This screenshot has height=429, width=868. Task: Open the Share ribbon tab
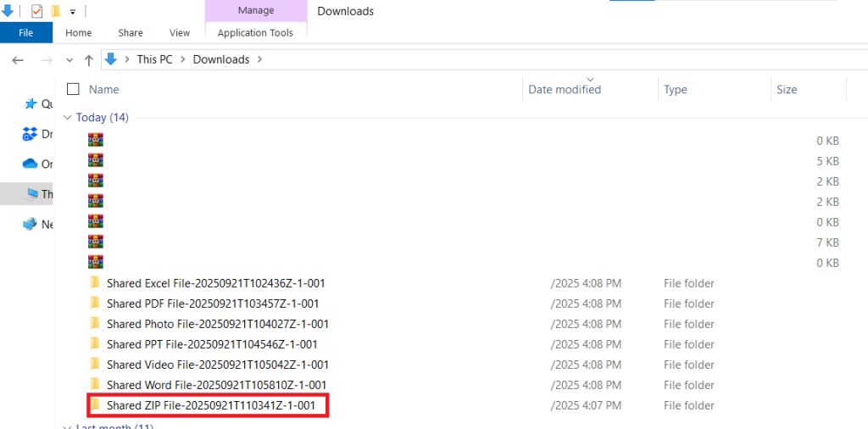click(131, 33)
